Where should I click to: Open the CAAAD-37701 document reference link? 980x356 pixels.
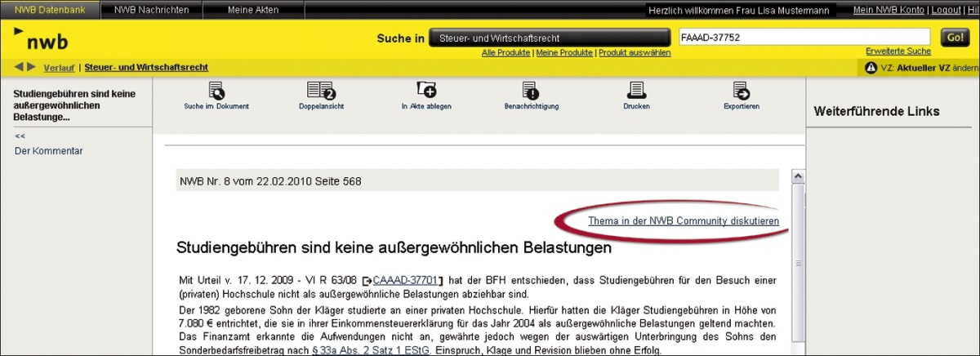[x=406, y=280]
